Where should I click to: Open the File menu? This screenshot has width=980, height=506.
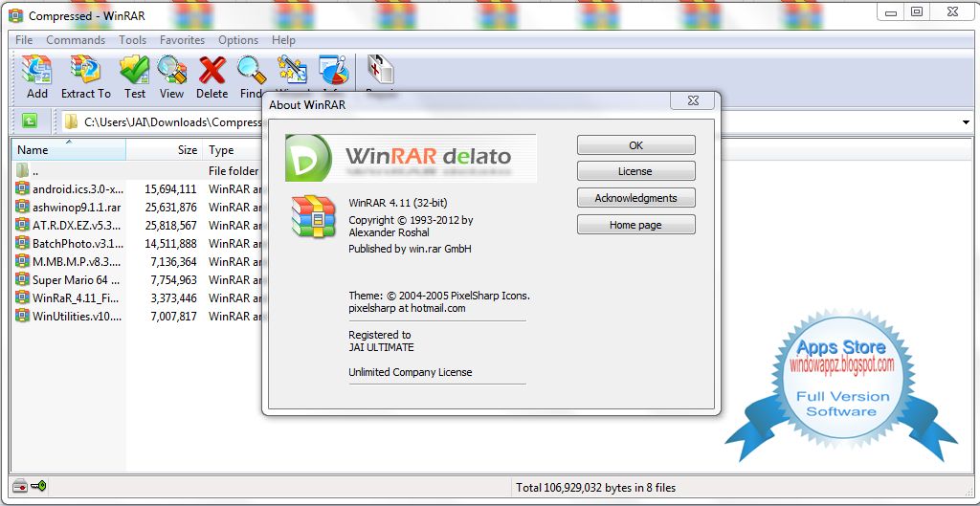click(24, 40)
